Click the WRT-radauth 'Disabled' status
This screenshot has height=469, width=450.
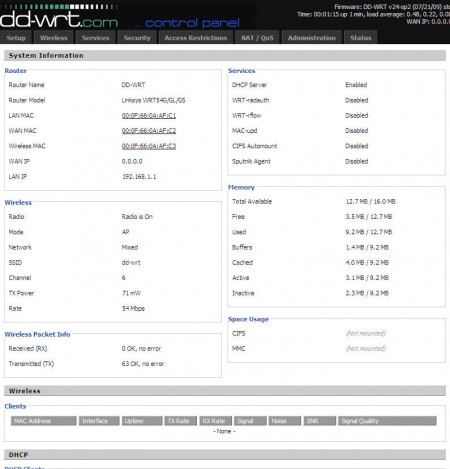357,100
